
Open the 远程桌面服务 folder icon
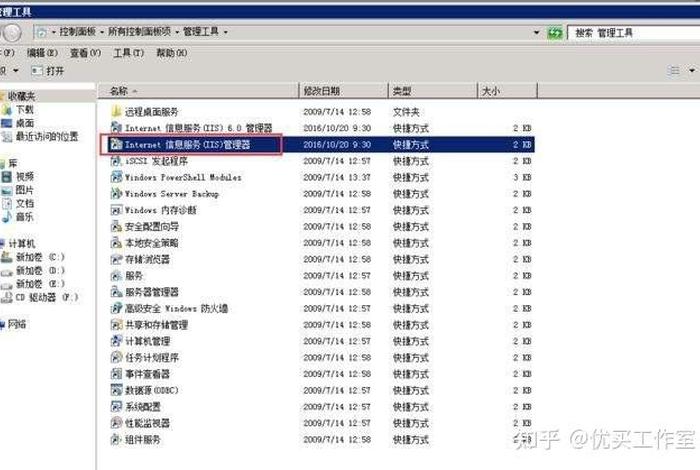116,111
